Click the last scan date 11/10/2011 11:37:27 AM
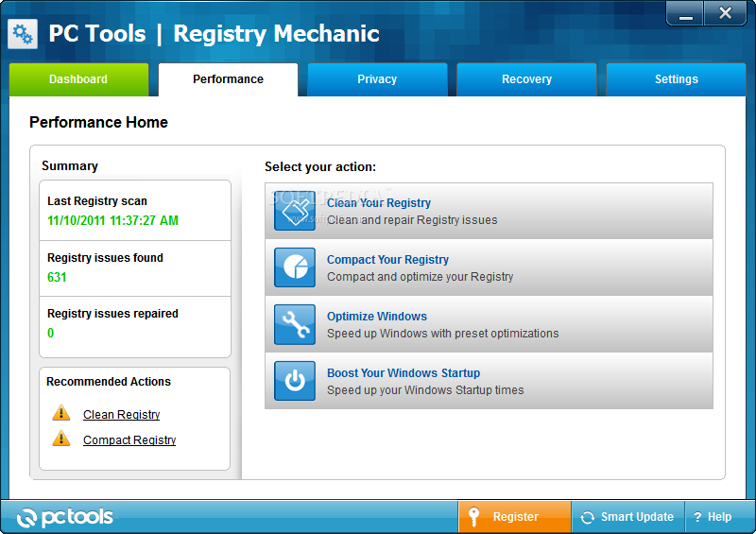The image size is (756, 534). point(112,220)
